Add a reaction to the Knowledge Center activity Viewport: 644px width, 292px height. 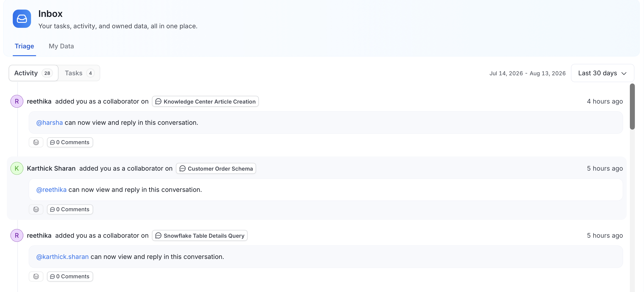coord(36,142)
